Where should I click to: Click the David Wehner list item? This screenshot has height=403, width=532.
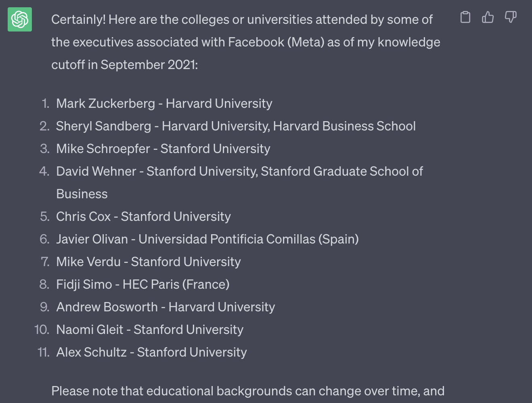pyautogui.click(x=240, y=183)
